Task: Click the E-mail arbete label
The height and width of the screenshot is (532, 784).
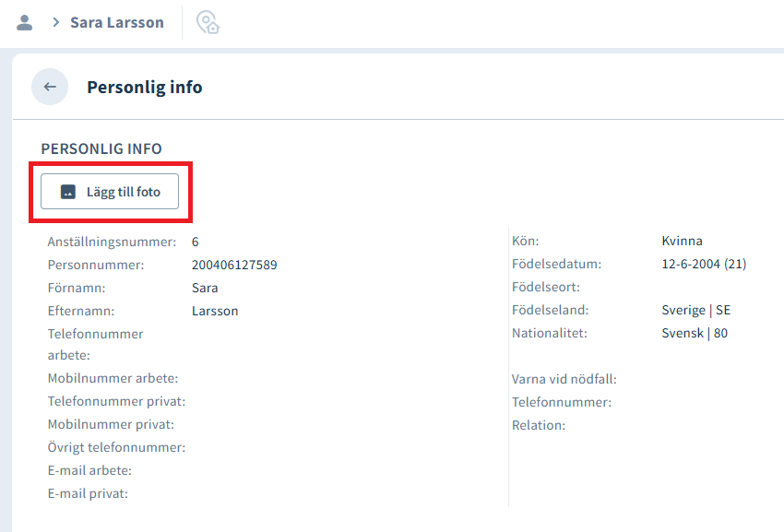Action: [x=89, y=470]
